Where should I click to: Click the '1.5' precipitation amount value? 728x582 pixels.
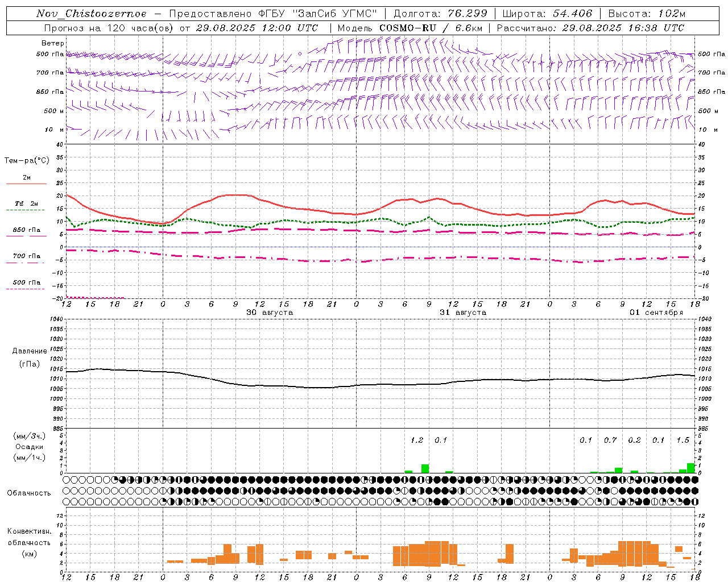682,440
